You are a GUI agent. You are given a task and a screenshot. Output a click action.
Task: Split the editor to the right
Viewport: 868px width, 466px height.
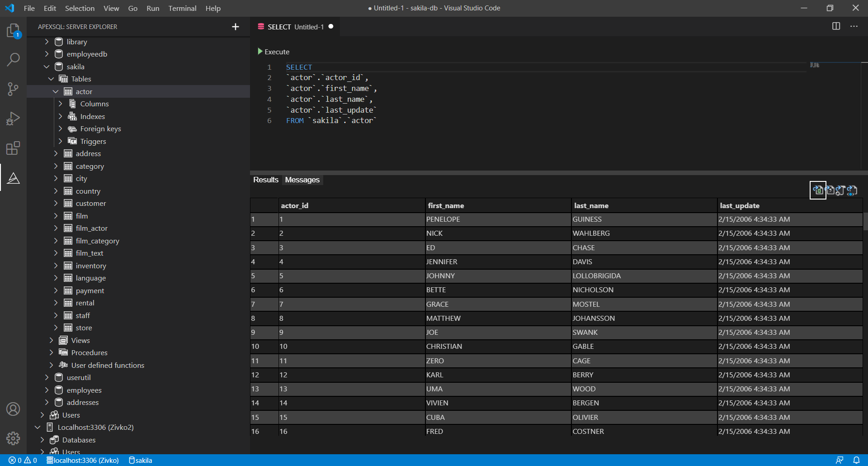[x=836, y=26]
